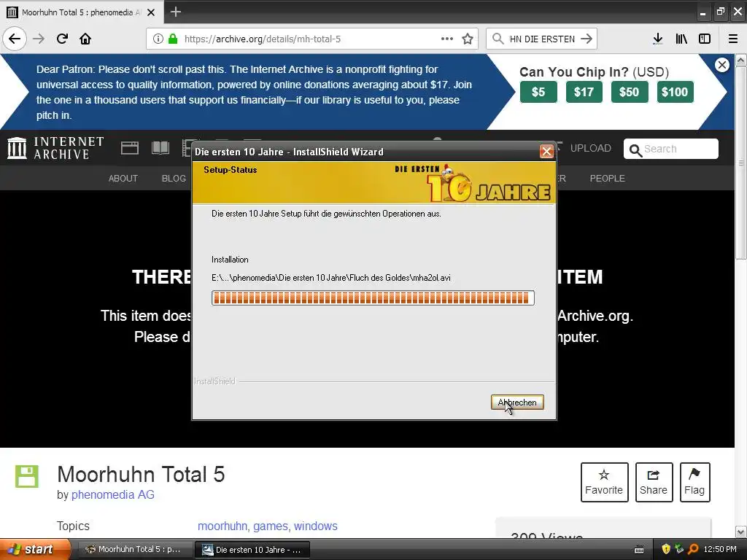The height and width of the screenshot is (560, 747).
Task: Switch to Die ersten 10 Jahre taskbar item
Action: 252,550
